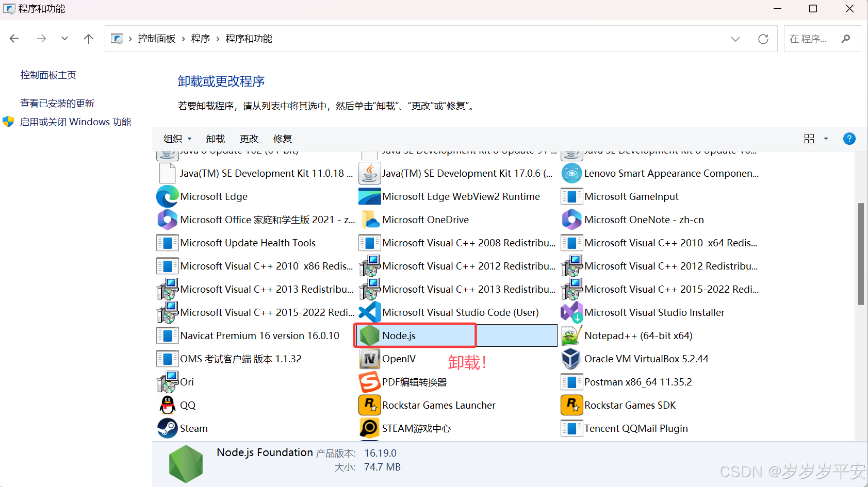The image size is (868, 487).
Task: Expand the chevron after 控制面板 in breadcrumb
Action: [183, 39]
